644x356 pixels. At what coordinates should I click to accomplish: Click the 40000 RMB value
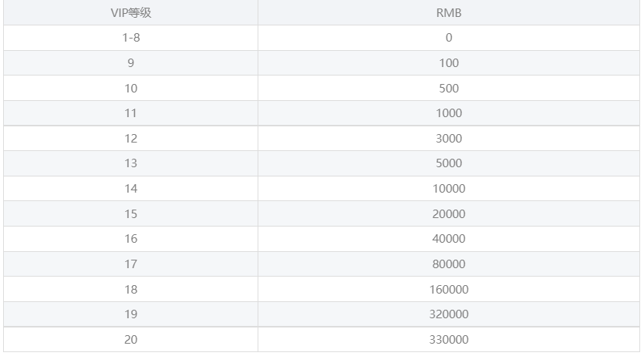coord(449,239)
